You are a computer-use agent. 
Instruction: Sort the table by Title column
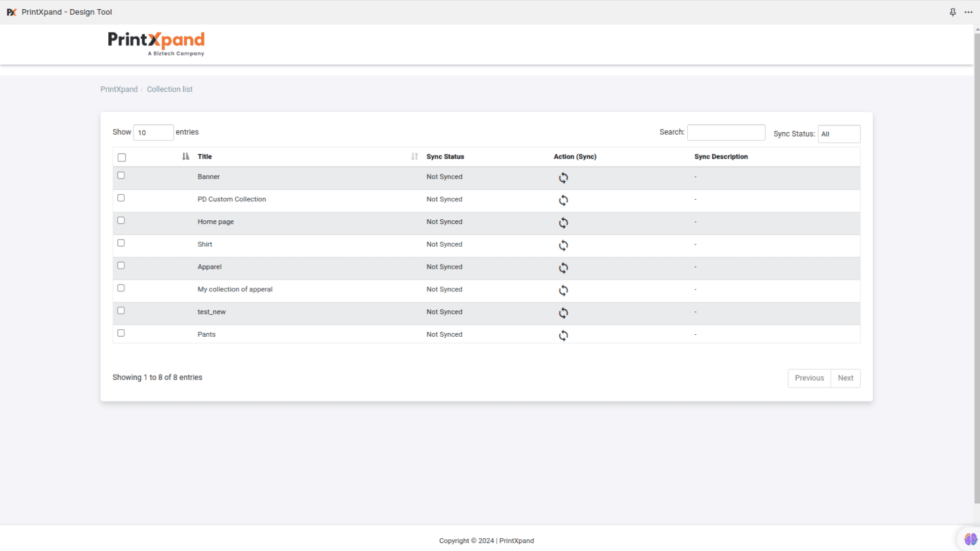205,157
